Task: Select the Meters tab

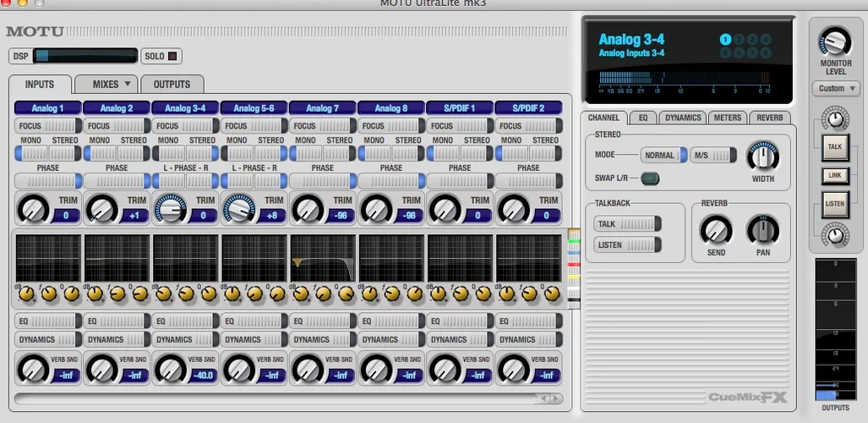Action: pos(728,118)
